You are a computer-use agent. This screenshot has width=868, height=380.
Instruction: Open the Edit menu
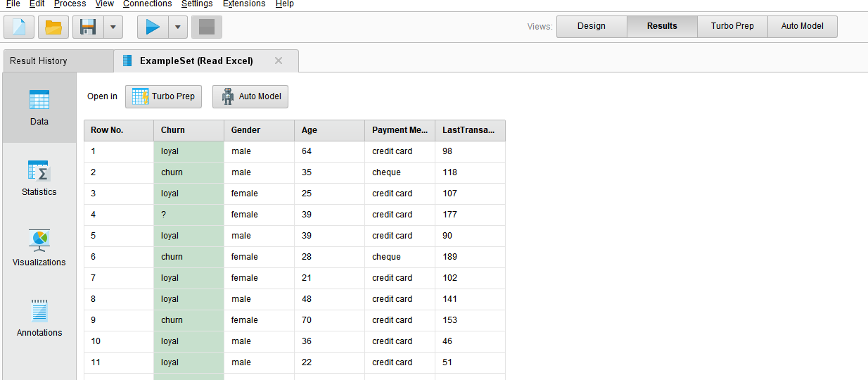(37, 4)
